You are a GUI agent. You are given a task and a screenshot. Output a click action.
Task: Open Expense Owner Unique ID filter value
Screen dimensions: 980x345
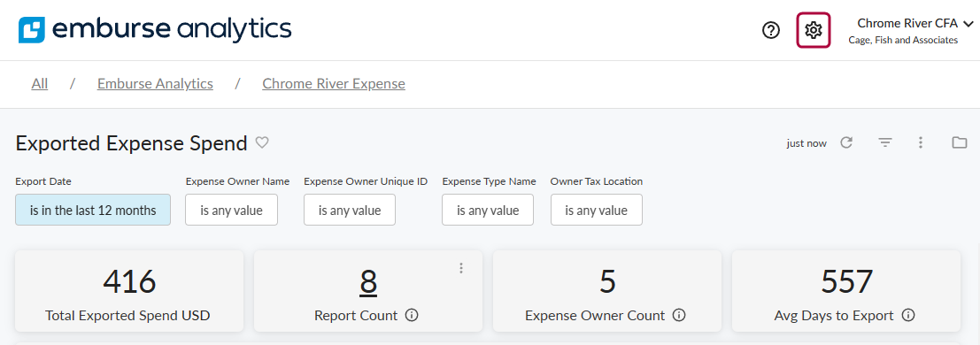point(350,210)
